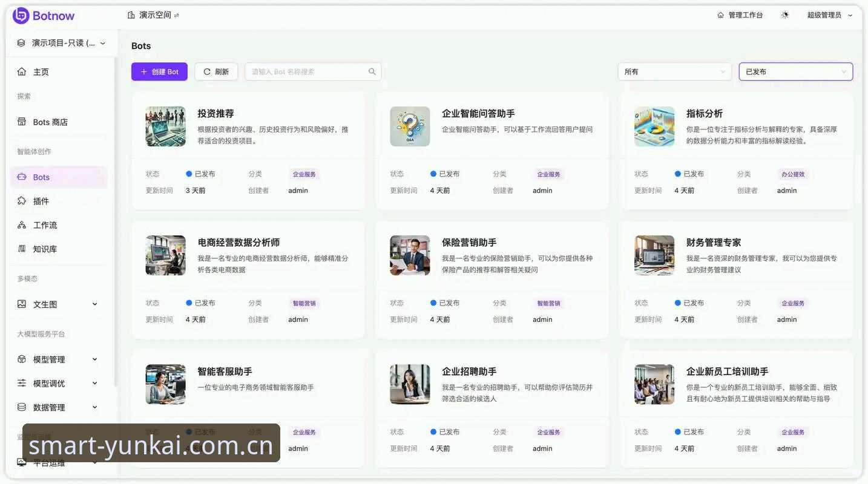Viewport: 868px width, 484px height.
Task: Click the 创建 Bot button
Action: [x=159, y=71]
